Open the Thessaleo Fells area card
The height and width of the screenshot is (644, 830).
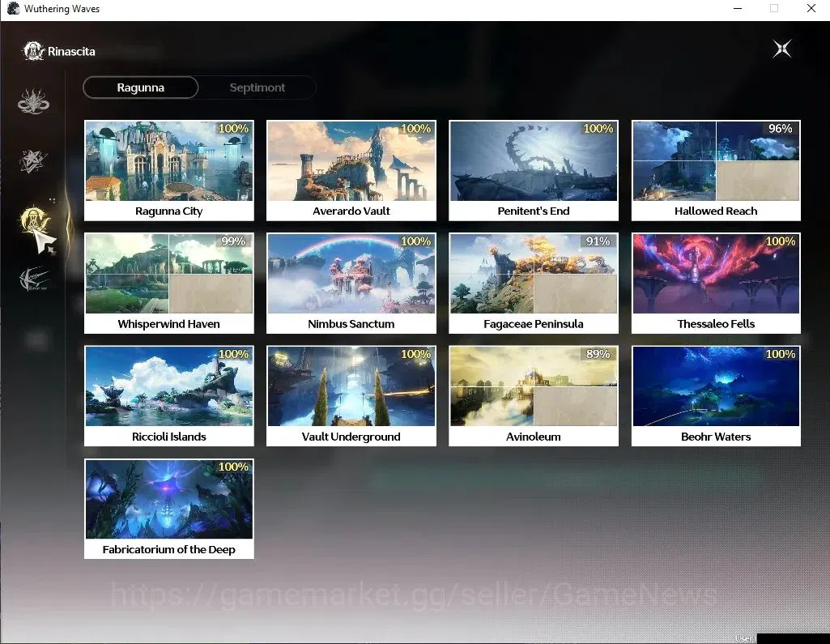coord(716,284)
